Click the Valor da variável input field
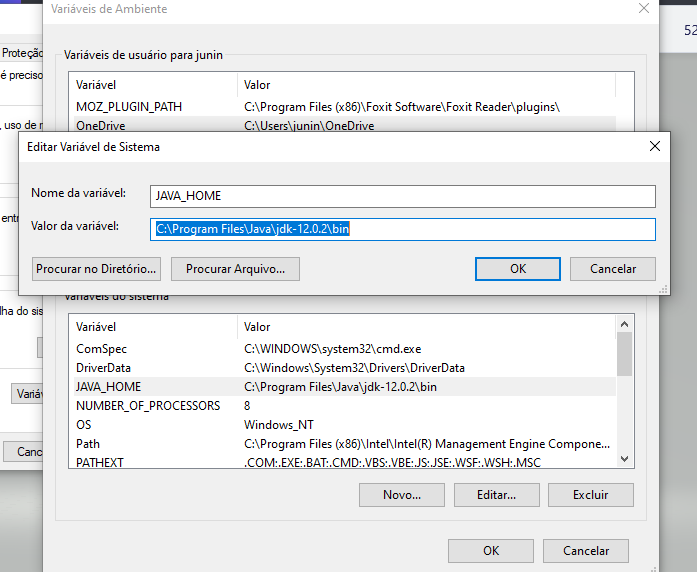The width and height of the screenshot is (697, 572). [402, 229]
